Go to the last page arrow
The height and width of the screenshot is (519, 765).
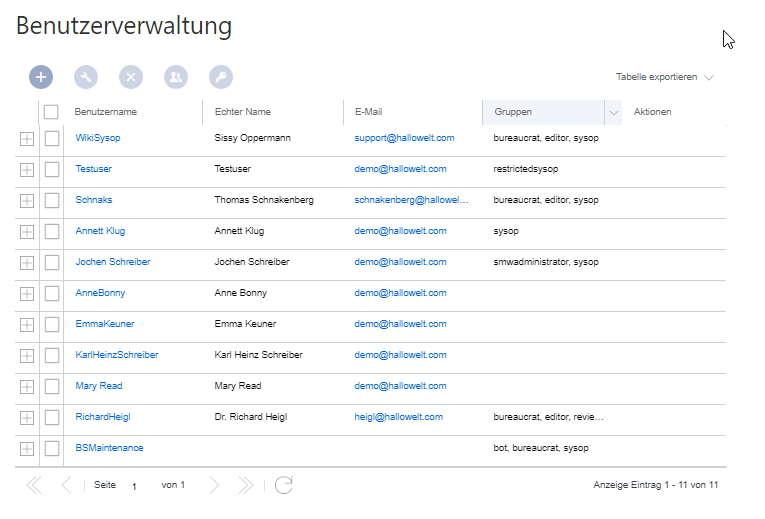coord(245,485)
